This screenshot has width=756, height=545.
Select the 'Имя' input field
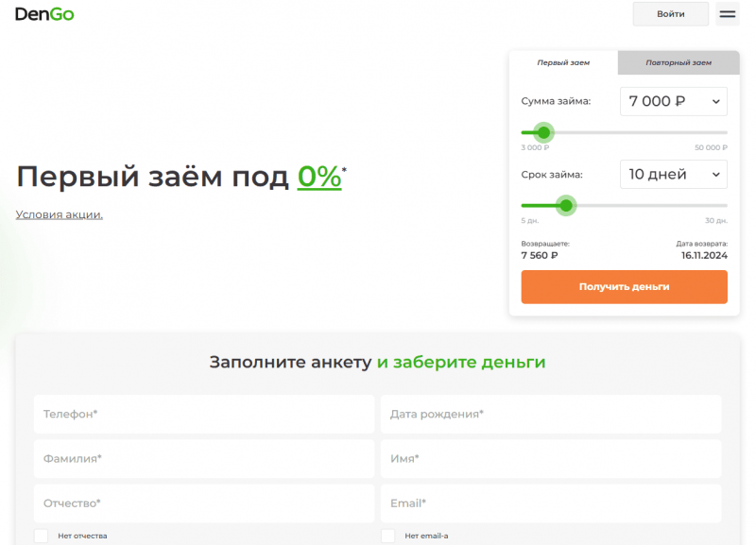[x=551, y=458]
